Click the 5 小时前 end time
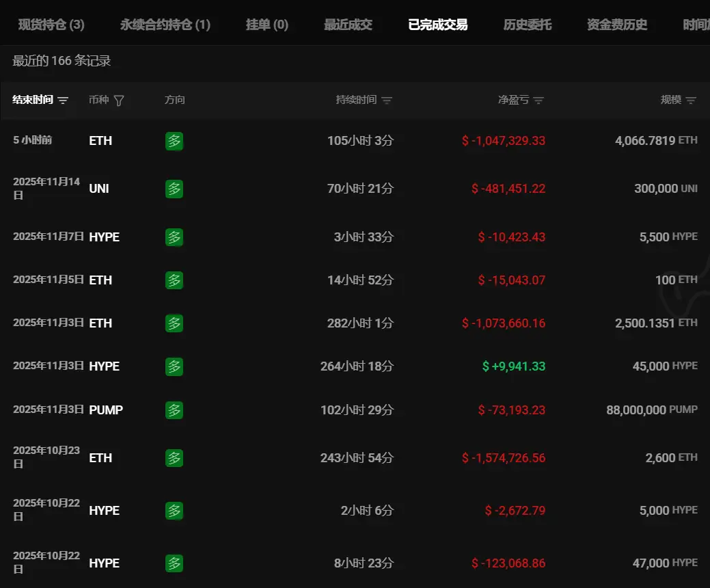 (x=33, y=140)
